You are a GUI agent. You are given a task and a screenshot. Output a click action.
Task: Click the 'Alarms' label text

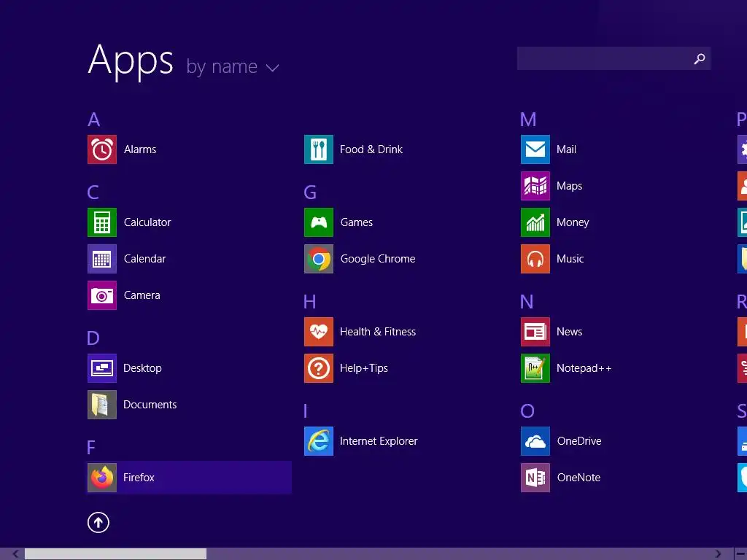coord(140,149)
